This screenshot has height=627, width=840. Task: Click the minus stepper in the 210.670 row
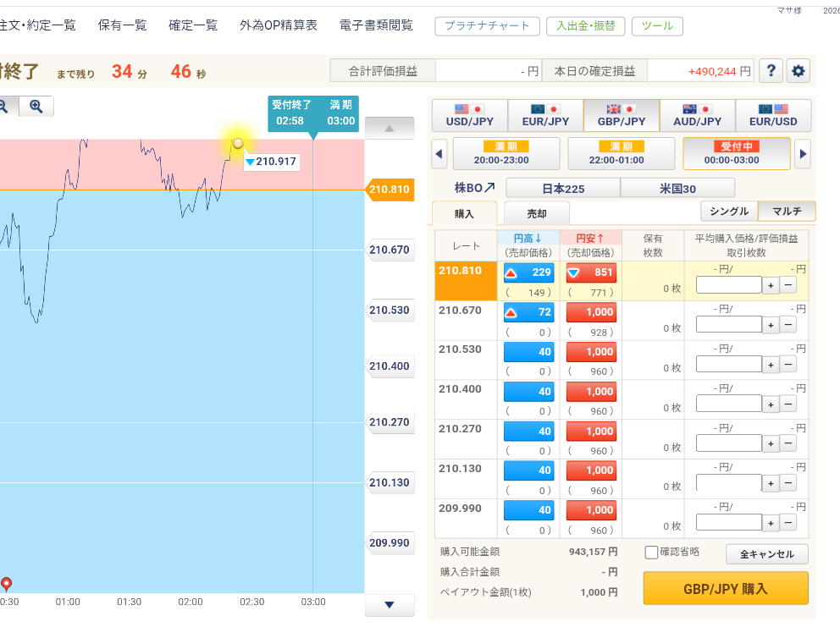point(788,325)
